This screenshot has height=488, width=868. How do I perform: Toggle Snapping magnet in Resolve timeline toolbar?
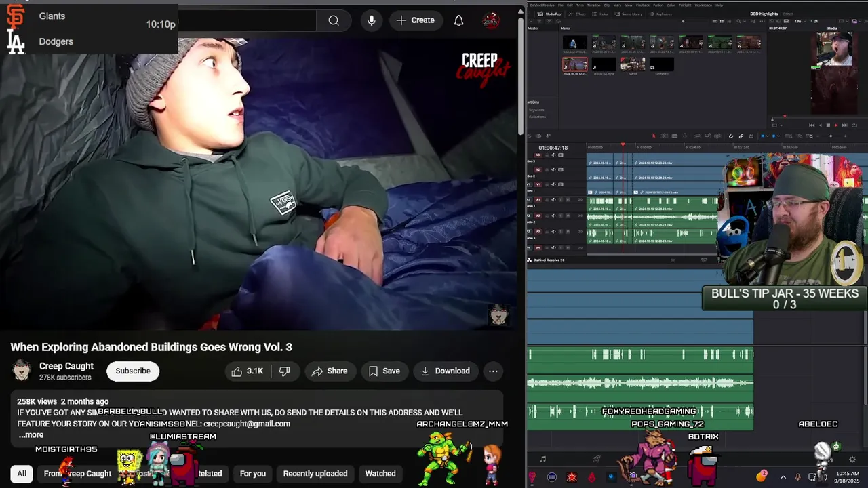point(731,136)
